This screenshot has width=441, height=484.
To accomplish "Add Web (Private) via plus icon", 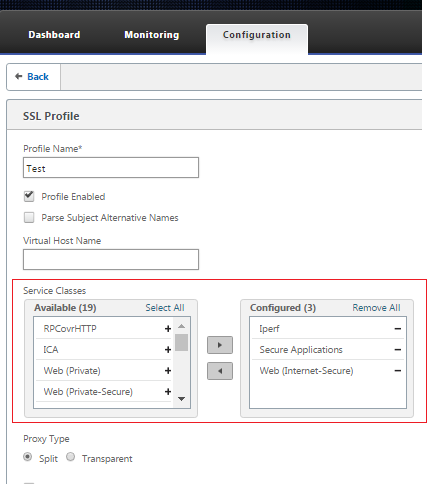I will 168,371.
